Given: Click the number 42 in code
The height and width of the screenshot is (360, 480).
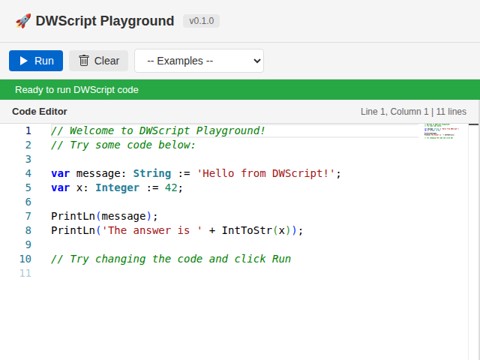Looking at the screenshot, I should tap(171, 188).
